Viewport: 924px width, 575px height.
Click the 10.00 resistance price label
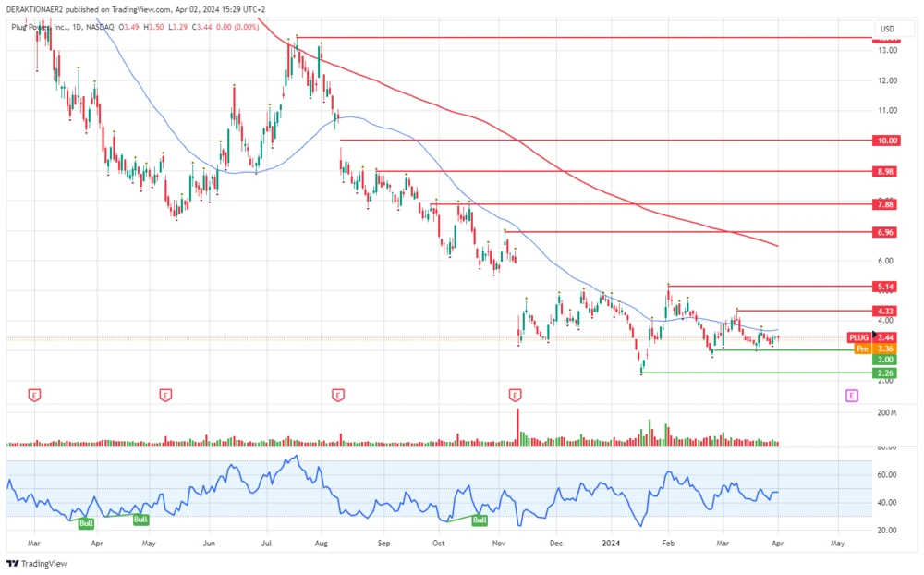(x=886, y=141)
